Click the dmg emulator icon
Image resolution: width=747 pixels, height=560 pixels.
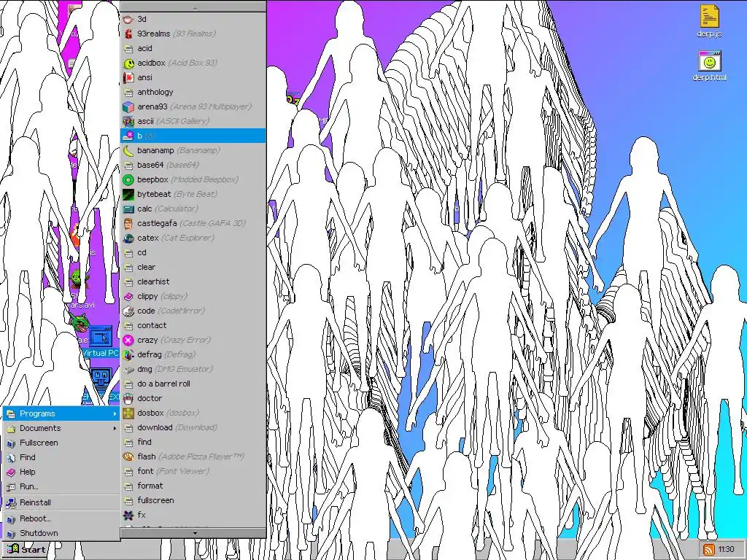pyautogui.click(x=128, y=370)
